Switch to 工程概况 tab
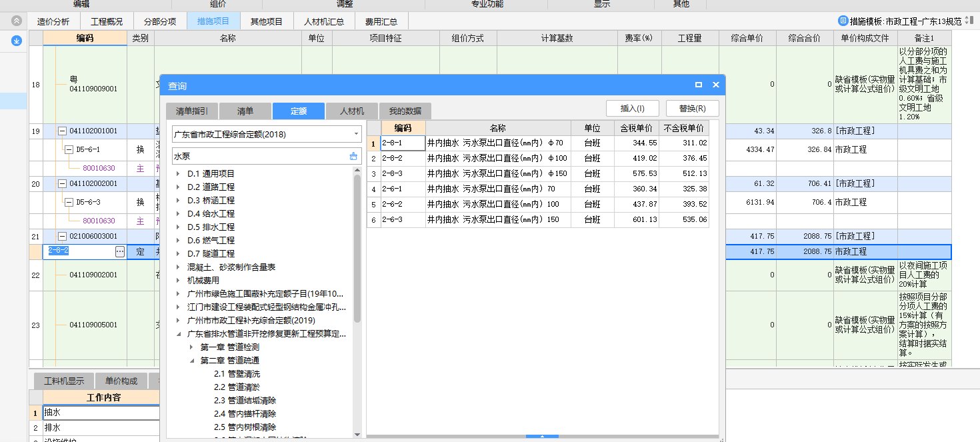 point(107,21)
